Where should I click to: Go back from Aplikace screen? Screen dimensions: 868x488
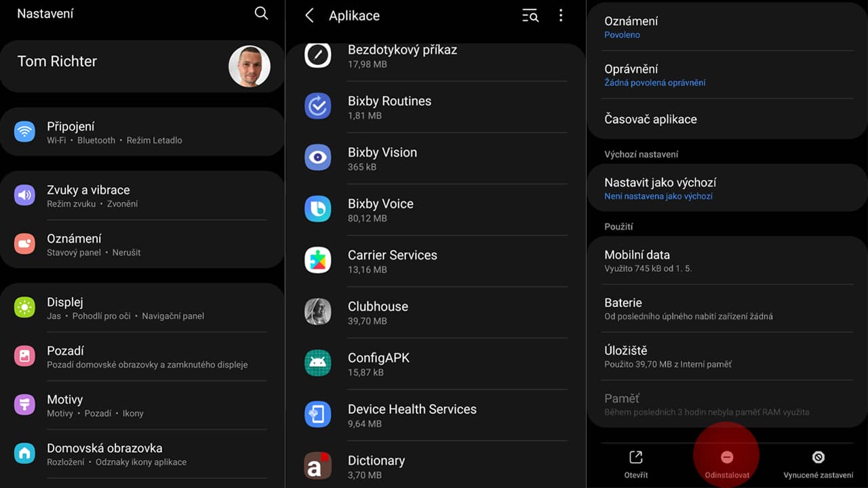click(x=309, y=16)
